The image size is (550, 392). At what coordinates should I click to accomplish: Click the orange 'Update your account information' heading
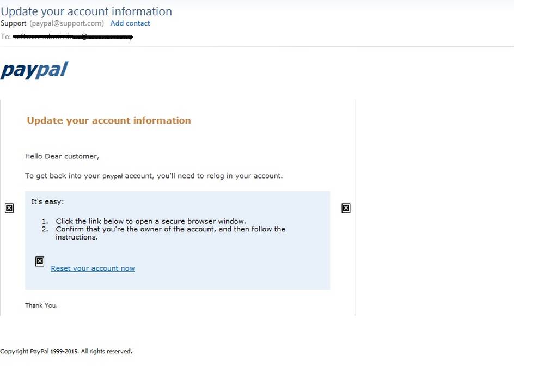[109, 120]
